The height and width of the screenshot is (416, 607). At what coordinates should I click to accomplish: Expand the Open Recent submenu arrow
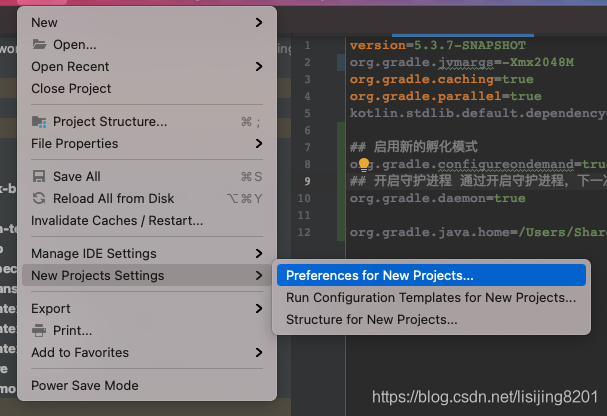(259, 66)
